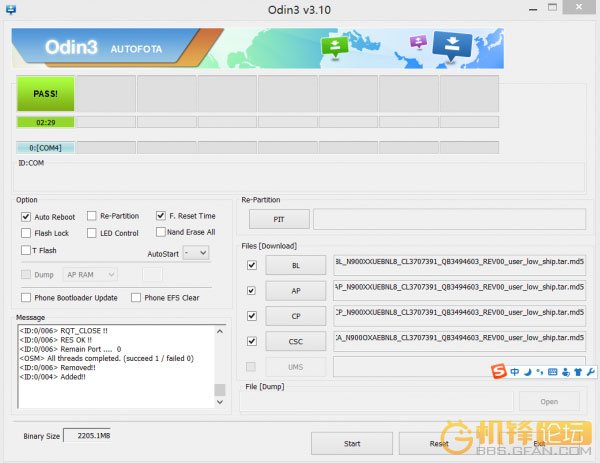The height and width of the screenshot is (463, 600).
Task: Click the Sogou input method S icon
Action: tap(499, 371)
